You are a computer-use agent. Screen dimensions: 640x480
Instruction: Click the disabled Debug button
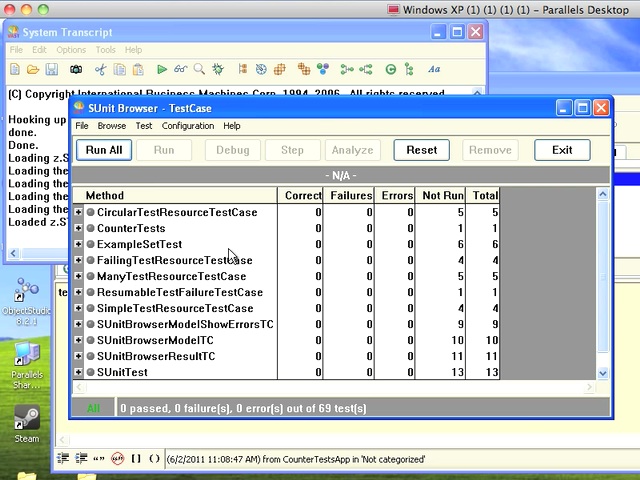click(233, 150)
